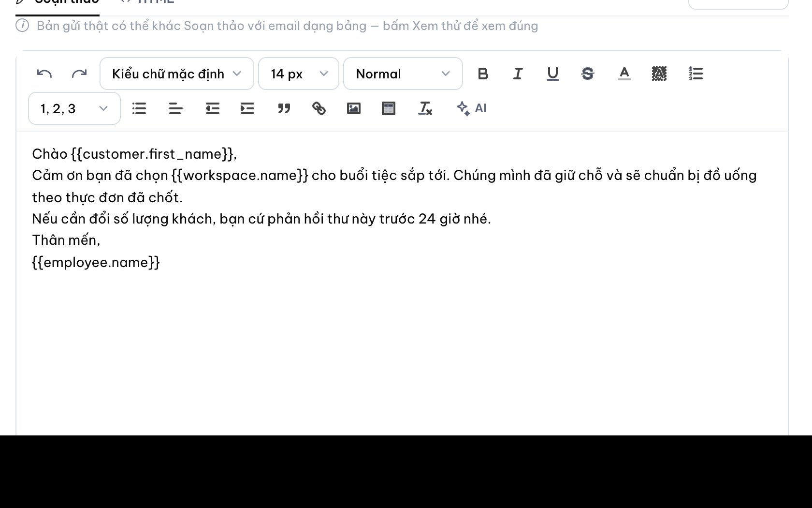The height and width of the screenshot is (508, 812).
Task: Expand the Normal paragraph style dropdown
Action: click(403, 74)
